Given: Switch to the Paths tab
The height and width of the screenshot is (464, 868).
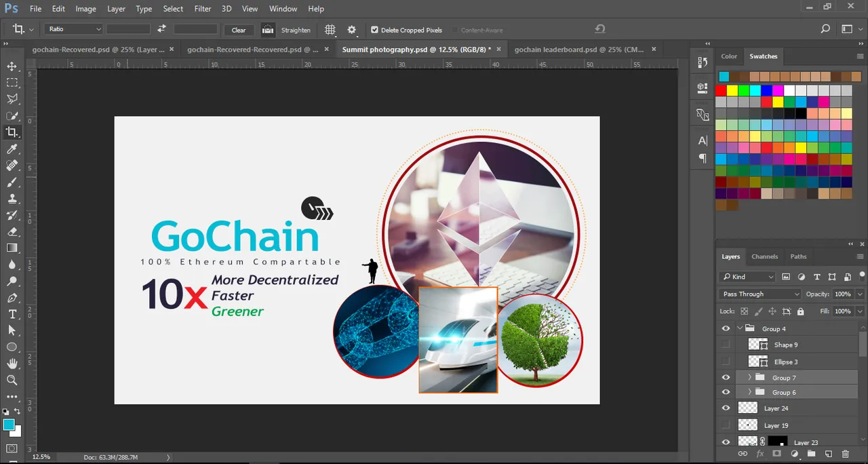Looking at the screenshot, I should tap(798, 256).
